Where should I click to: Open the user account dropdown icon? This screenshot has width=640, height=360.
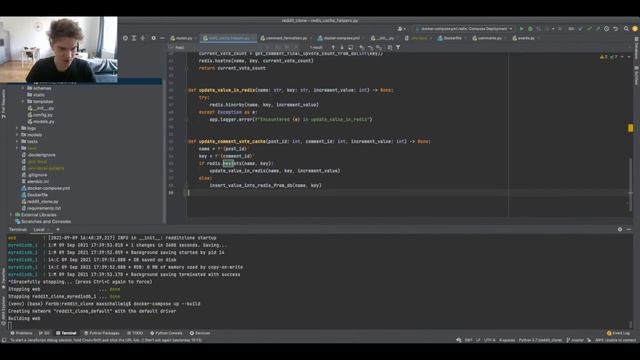[401, 29]
